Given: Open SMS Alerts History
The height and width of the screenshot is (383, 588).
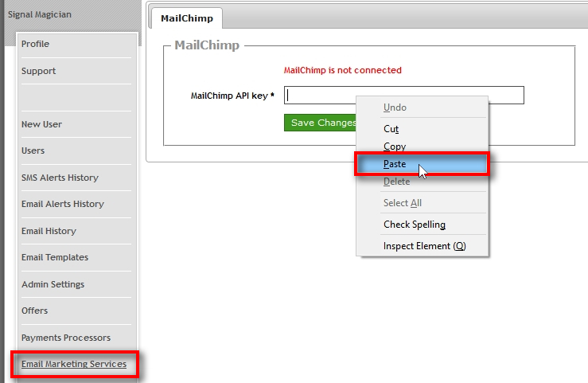Looking at the screenshot, I should pyautogui.click(x=60, y=178).
